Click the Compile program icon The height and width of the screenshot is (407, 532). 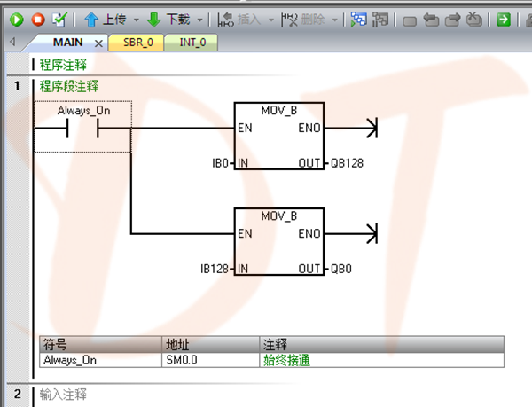pyautogui.click(x=59, y=19)
